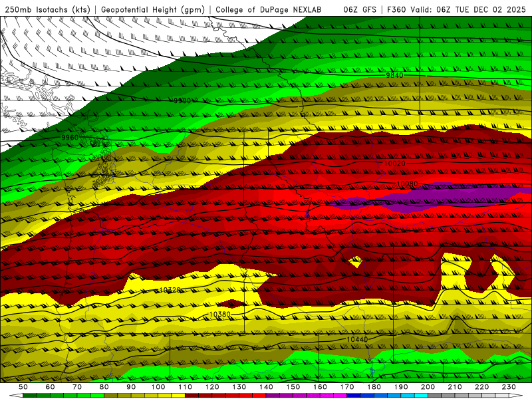The width and height of the screenshot is (532, 399).
Task: Select the cyan swatch ending at 200
Action: point(421,395)
